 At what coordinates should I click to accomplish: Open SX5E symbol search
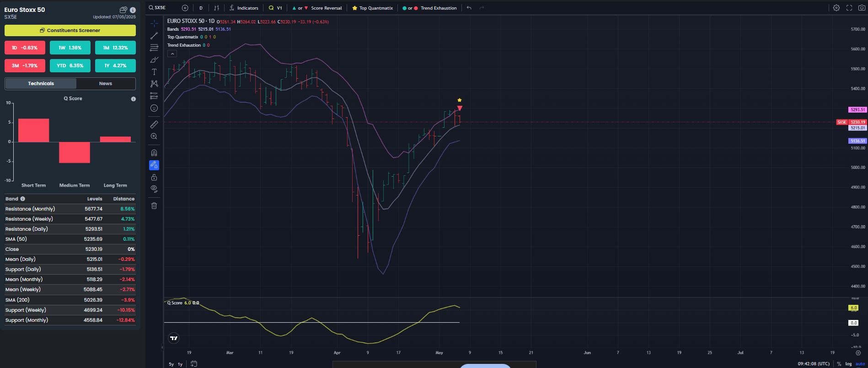pyautogui.click(x=157, y=8)
